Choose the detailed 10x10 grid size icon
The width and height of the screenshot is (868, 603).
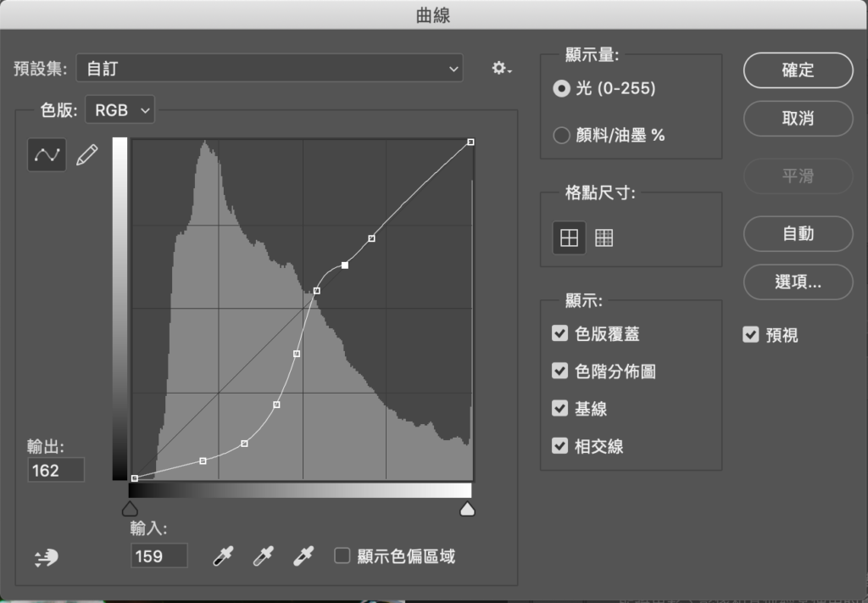pos(604,238)
